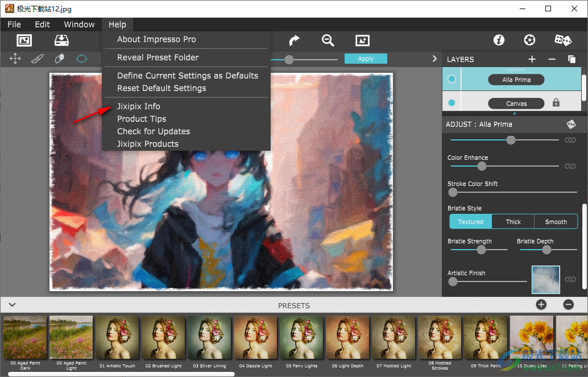This screenshot has width=588, height=377.
Task: Collapse the Presets panel chevron
Action: (x=13, y=305)
